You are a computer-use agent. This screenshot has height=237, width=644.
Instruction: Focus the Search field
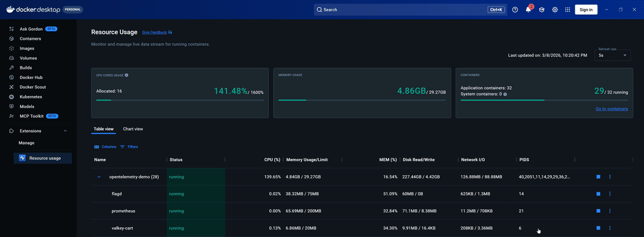click(x=410, y=10)
